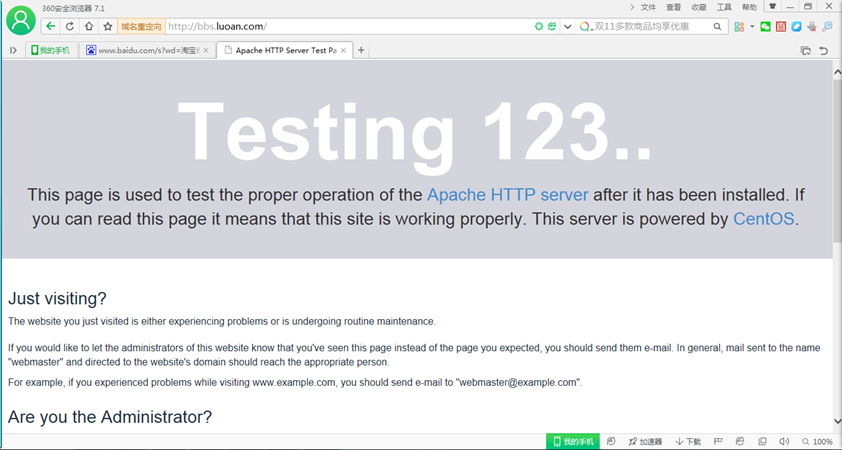Open the search engine selector icon
842x450 pixels.
click(x=585, y=26)
